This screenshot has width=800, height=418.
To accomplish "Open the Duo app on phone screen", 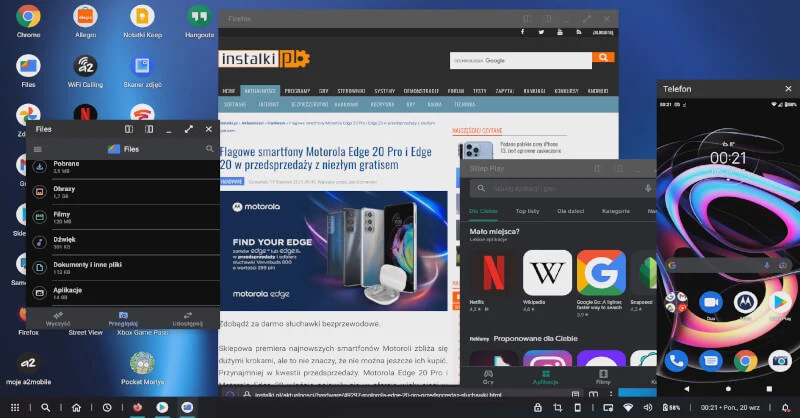I will pos(710,301).
